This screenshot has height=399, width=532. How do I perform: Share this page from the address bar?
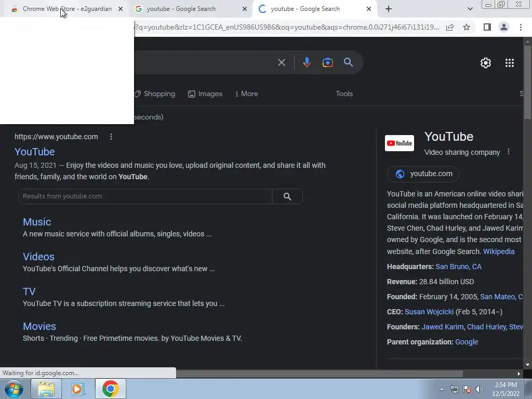point(450,27)
